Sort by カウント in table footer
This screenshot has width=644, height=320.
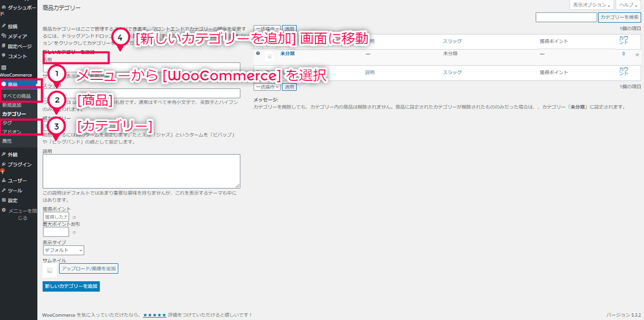click(x=624, y=71)
